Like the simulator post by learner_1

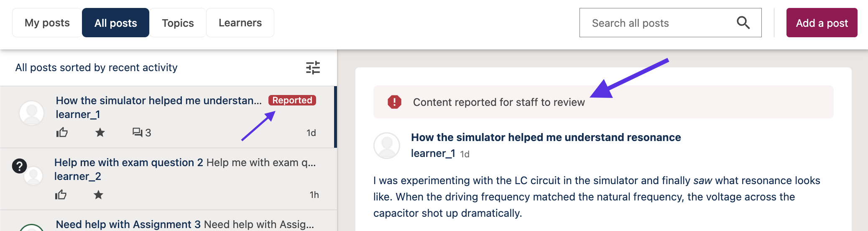coord(62,133)
